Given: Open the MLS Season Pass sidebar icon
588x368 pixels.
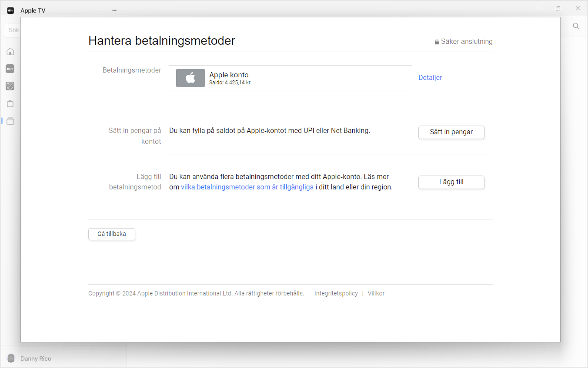Looking at the screenshot, I should click(x=10, y=86).
